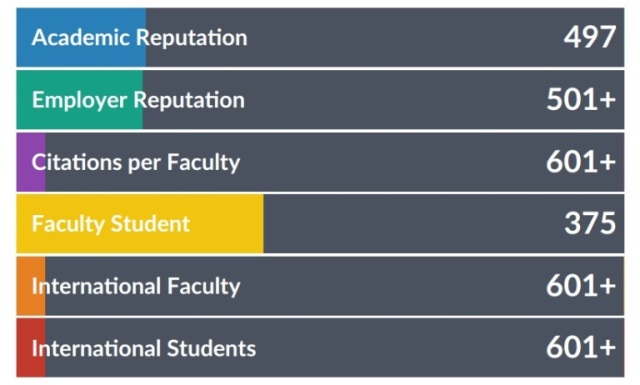This screenshot has height=385, width=640.
Task: Click the orange International Faculty bar
Action: (31, 286)
